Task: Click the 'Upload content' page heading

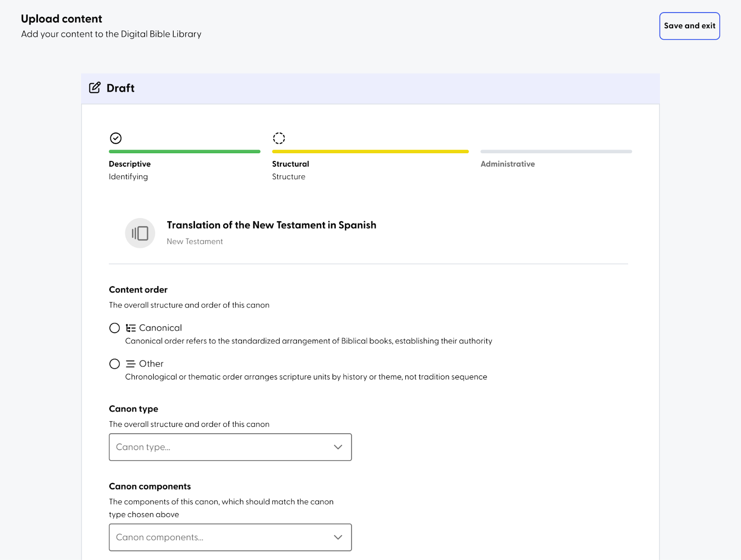Action: click(x=62, y=19)
